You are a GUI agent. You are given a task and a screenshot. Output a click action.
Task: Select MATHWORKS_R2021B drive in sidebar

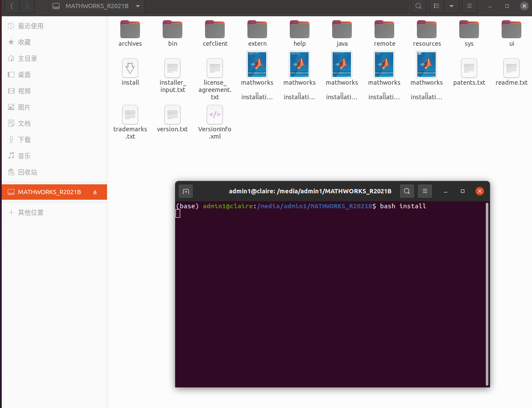54,192
